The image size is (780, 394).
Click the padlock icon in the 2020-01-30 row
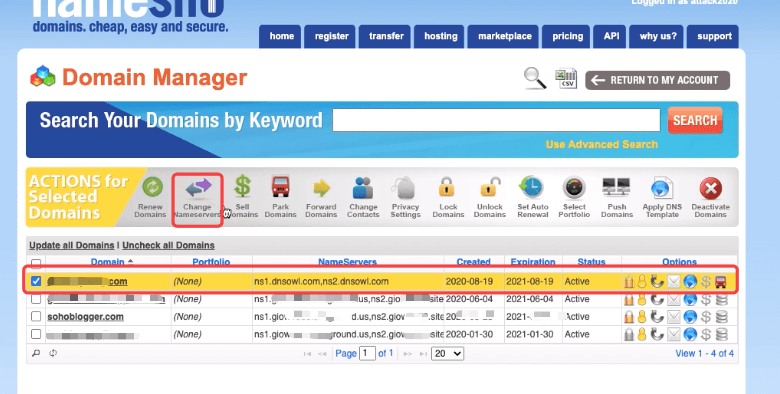point(629,334)
